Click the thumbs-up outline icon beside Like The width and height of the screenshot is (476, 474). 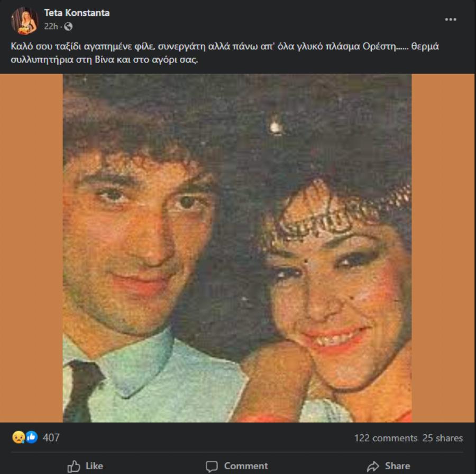(x=74, y=466)
